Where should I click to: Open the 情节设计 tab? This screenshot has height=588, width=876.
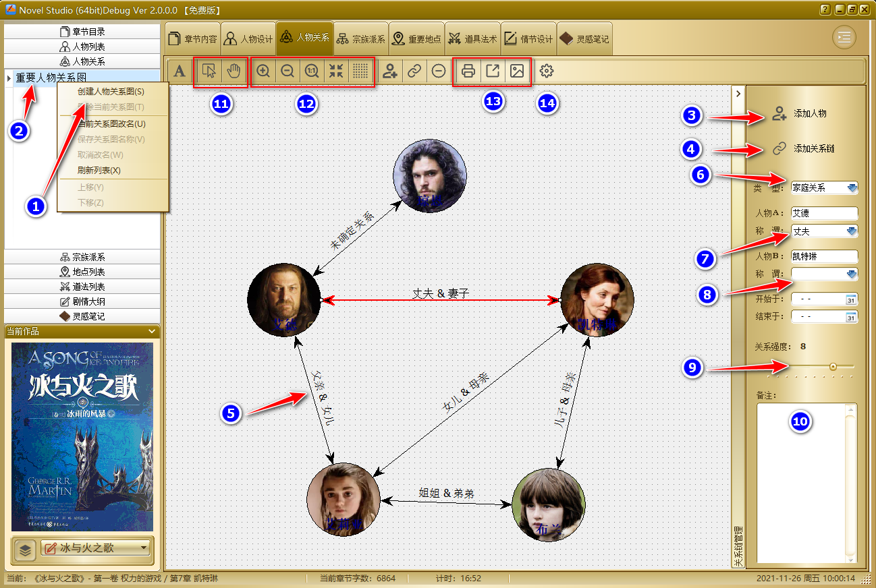tap(528, 39)
